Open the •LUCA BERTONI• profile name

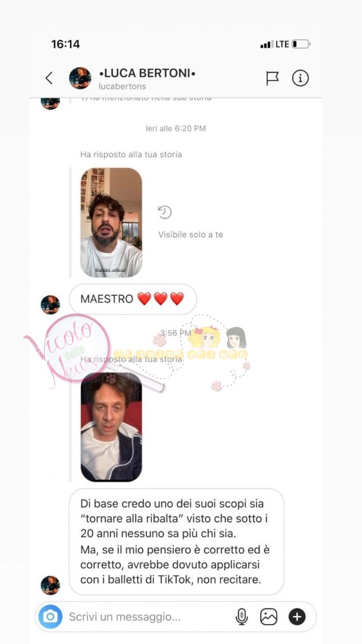(147, 73)
